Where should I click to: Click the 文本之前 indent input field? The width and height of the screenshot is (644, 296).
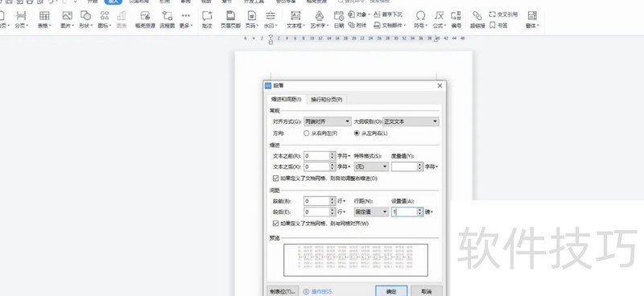pos(316,156)
